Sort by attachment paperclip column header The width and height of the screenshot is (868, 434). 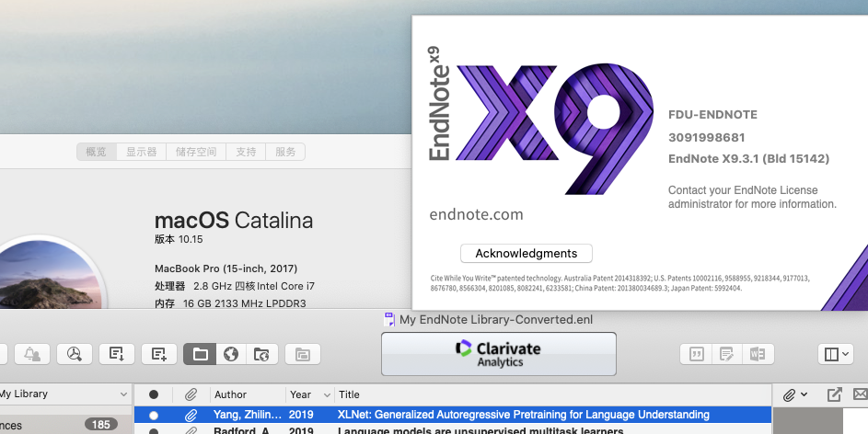[191, 394]
